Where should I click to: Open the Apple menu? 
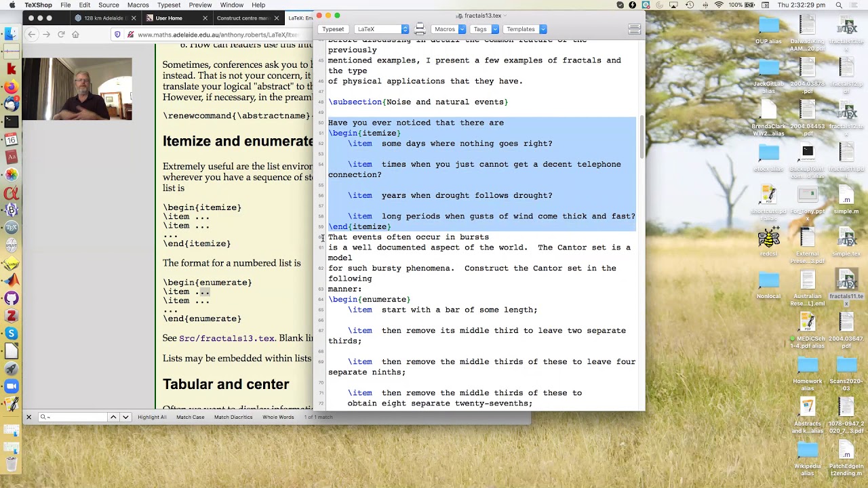click(12, 5)
